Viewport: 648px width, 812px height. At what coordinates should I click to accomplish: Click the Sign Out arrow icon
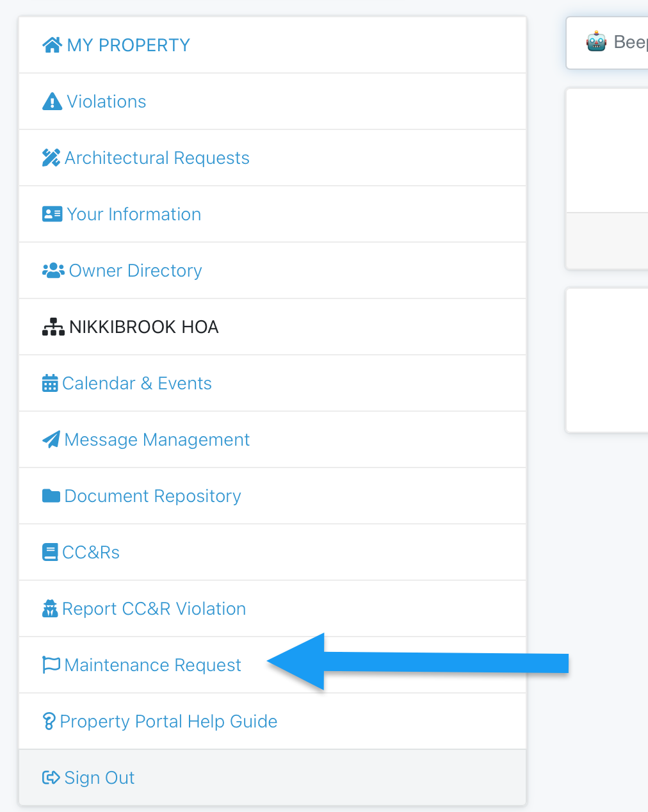click(x=51, y=777)
